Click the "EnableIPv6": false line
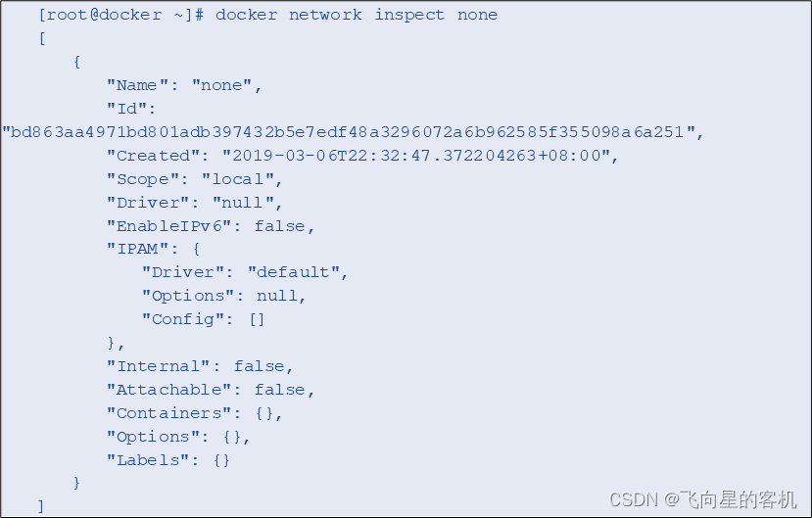Image resolution: width=812 pixels, height=518 pixels. [x=211, y=226]
